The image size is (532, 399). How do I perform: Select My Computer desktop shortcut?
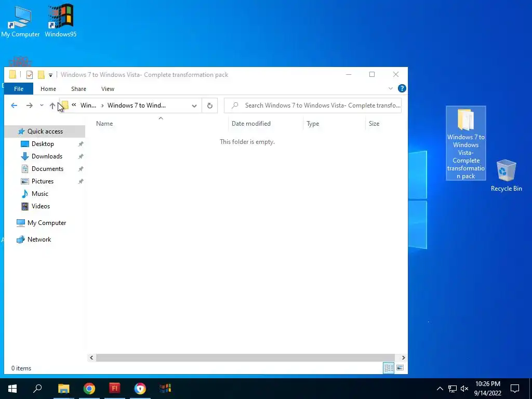(x=20, y=21)
